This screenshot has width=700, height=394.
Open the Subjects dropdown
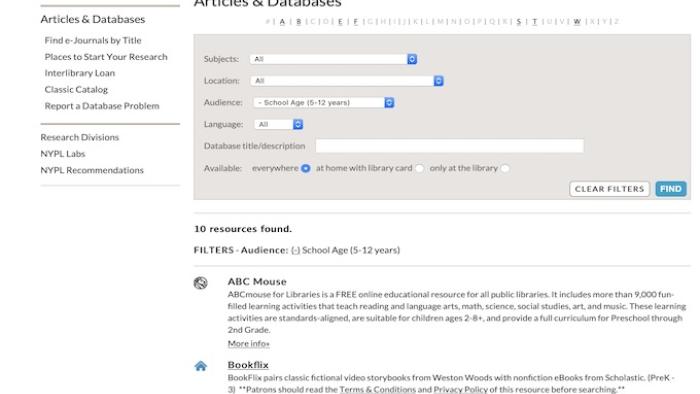click(x=333, y=59)
